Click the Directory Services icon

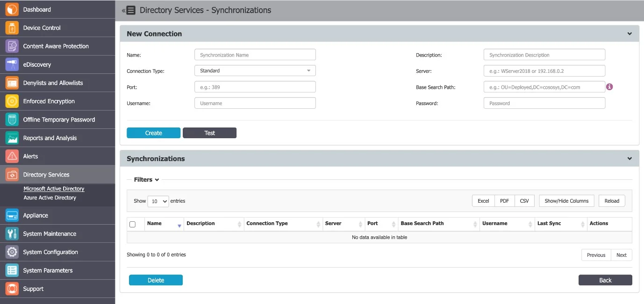(12, 175)
